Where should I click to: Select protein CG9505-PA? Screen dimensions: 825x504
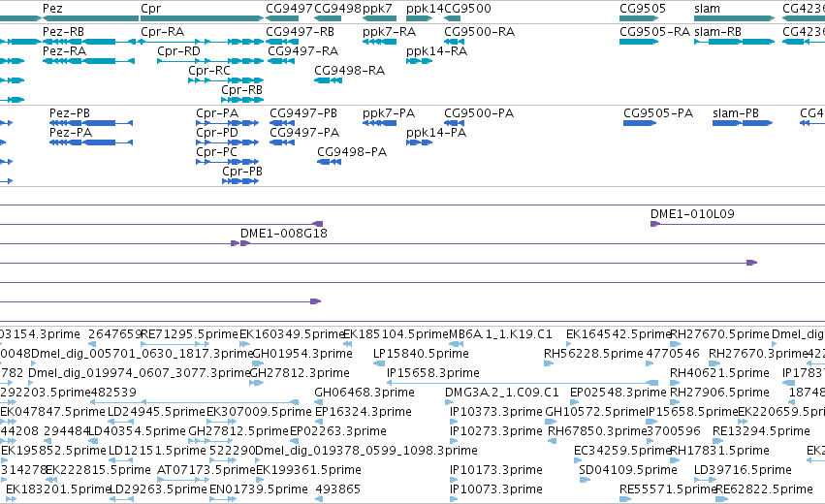tap(640, 123)
